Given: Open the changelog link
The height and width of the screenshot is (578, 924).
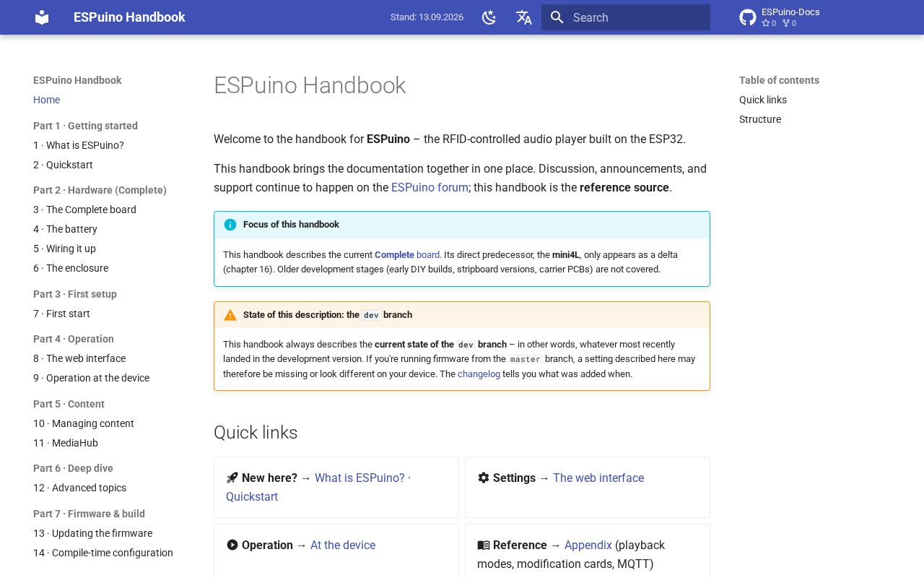Looking at the screenshot, I should click(x=479, y=374).
